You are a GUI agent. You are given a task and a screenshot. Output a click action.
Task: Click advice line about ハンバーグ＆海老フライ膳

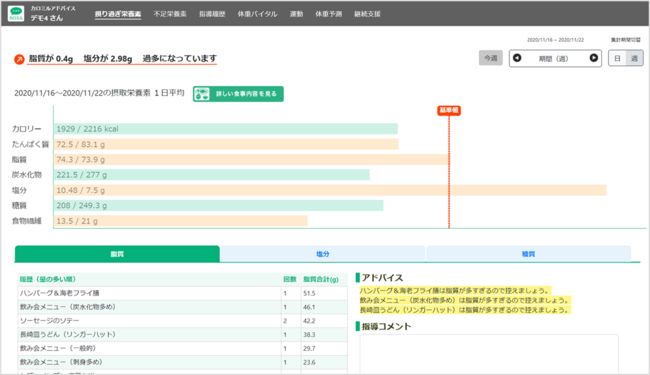[455, 290]
